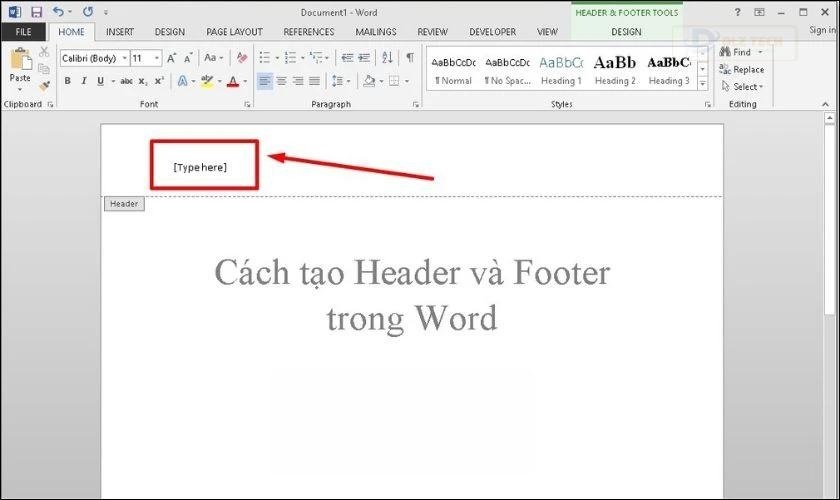Click Ribbon Display Options icon
Screen dimensions: 840x500
(x=759, y=12)
